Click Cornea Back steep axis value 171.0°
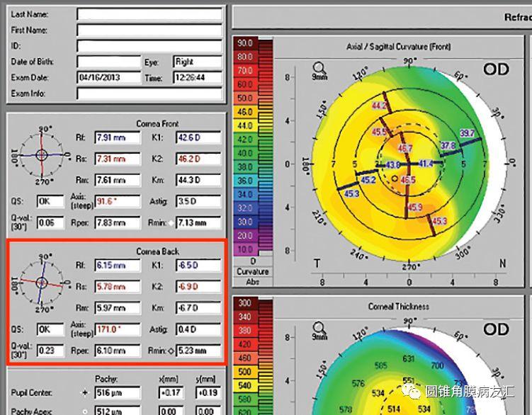 (118, 329)
